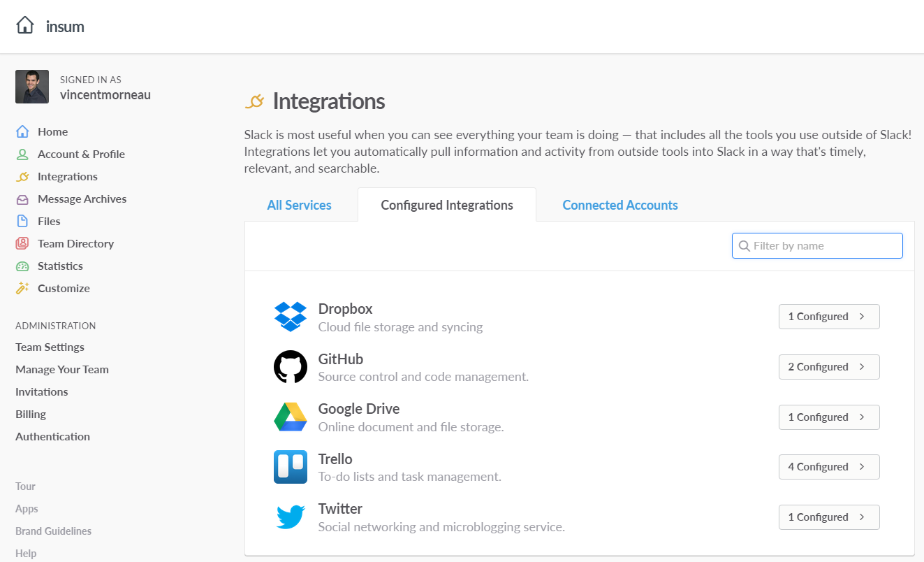Open Team Directory link
This screenshot has width=924, height=562.
[x=75, y=243]
